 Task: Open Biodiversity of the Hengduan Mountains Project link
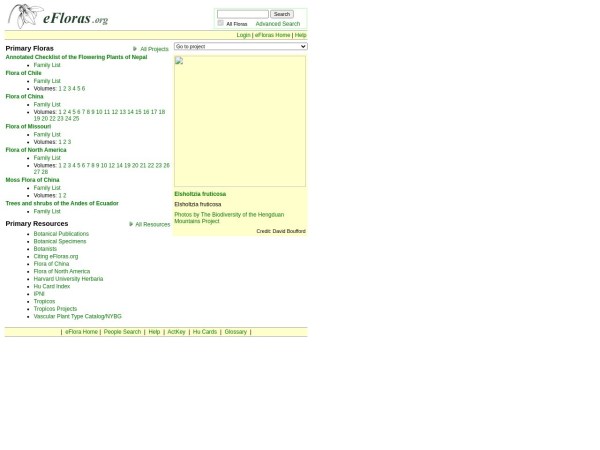[229, 217]
